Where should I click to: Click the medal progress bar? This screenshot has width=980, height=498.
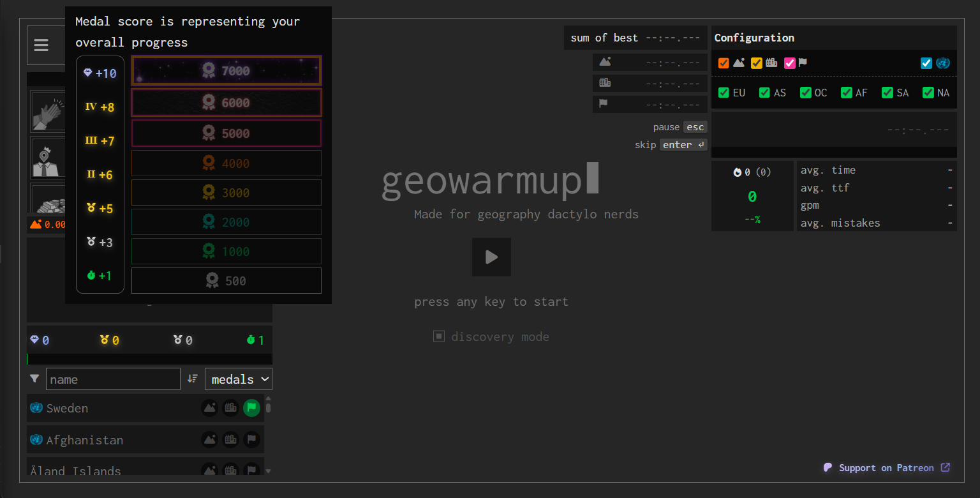(149, 359)
